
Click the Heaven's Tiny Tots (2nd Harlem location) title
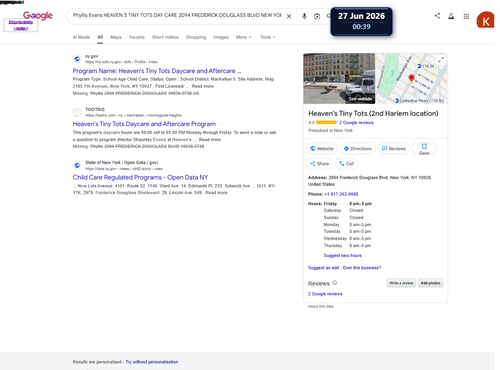click(x=373, y=114)
